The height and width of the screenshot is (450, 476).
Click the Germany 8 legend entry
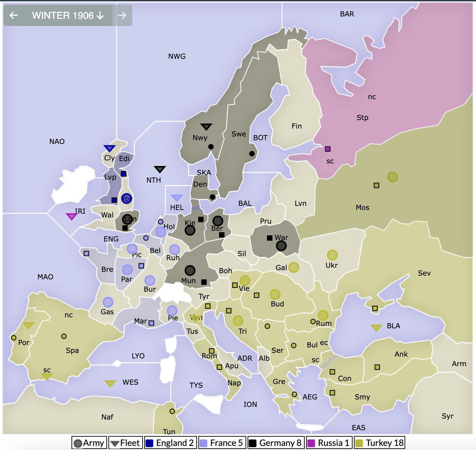click(x=276, y=442)
